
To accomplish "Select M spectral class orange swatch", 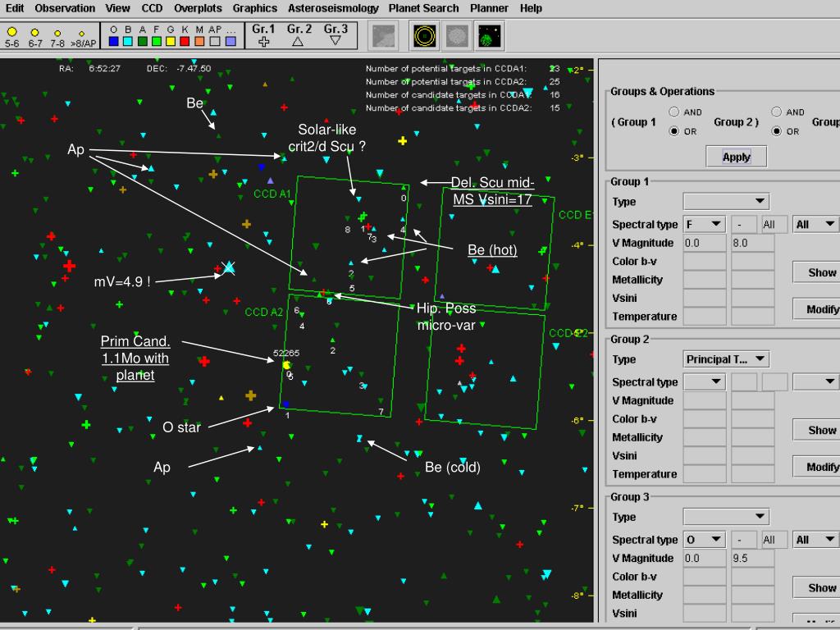I will tap(199, 41).
